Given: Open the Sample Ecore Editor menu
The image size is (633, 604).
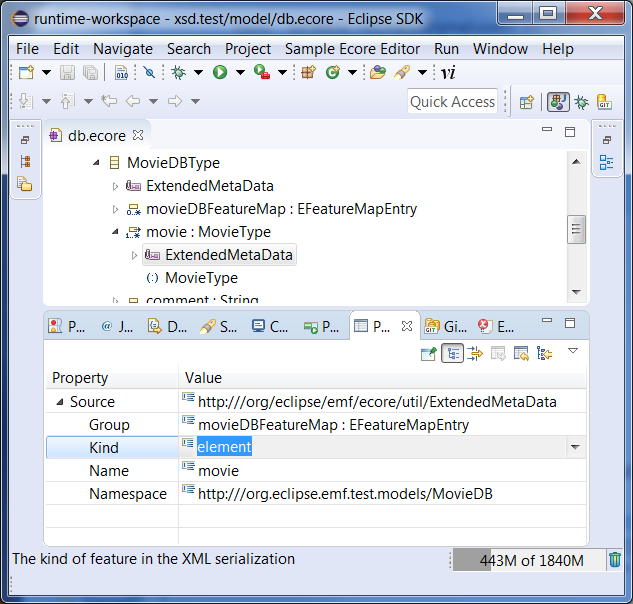Looking at the screenshot, I should click(x=352, y=49).
